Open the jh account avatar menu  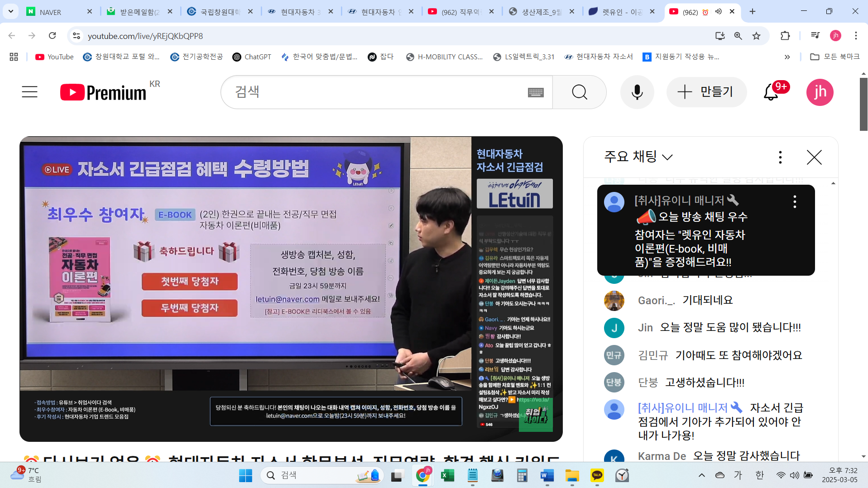tap(820, 92)
